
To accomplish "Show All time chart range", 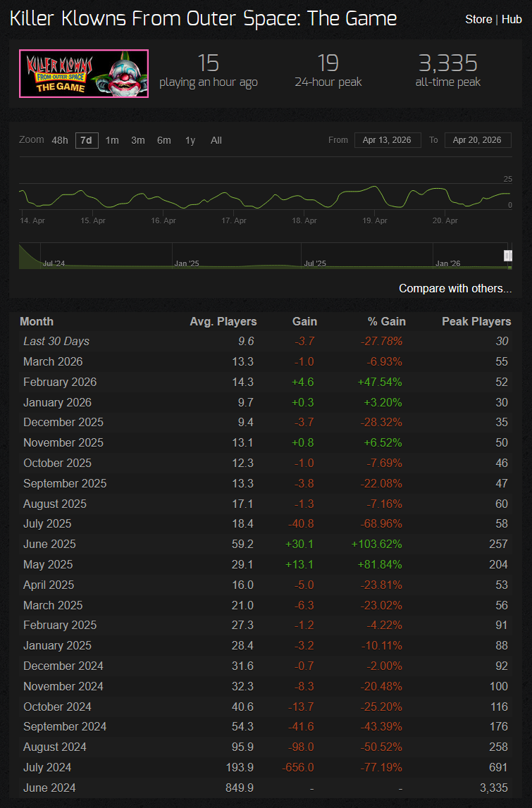I will point(216,140).
